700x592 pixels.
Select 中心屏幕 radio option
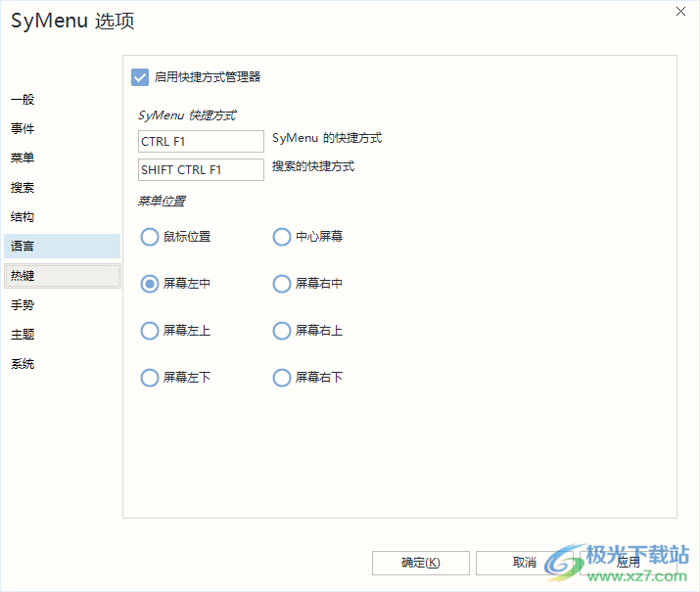282,237
